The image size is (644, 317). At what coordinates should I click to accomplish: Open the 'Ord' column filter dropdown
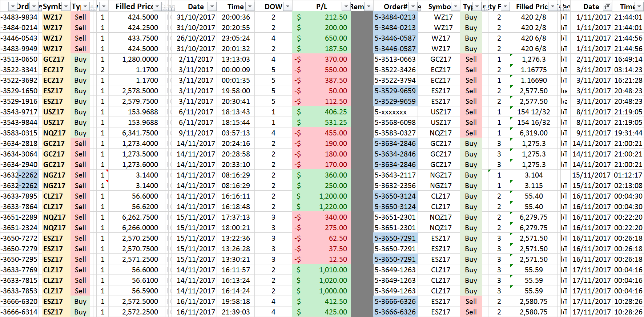click(34, 7)
